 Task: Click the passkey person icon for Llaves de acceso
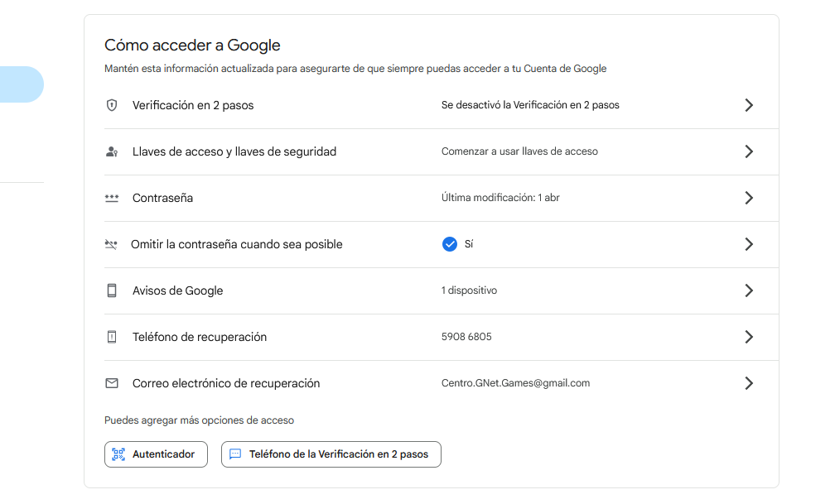(112, 151)
